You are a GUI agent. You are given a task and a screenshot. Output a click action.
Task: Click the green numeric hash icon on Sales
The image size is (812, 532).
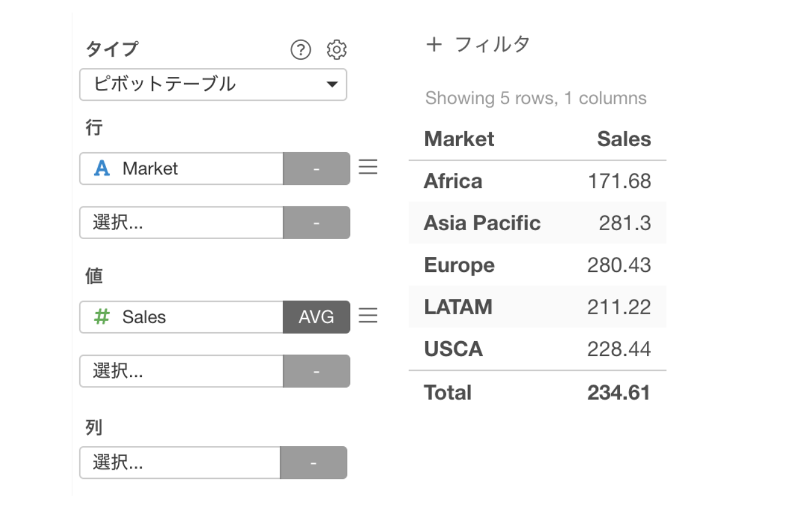point(102,317)
